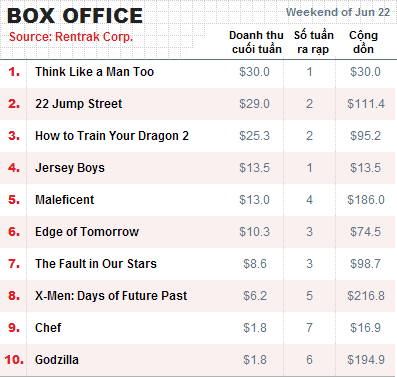Viewport: 397px width, 377px height.
Task: Select the Edge of Tomorrow entry
Action: pyautogui.click(x=87, y=232)
